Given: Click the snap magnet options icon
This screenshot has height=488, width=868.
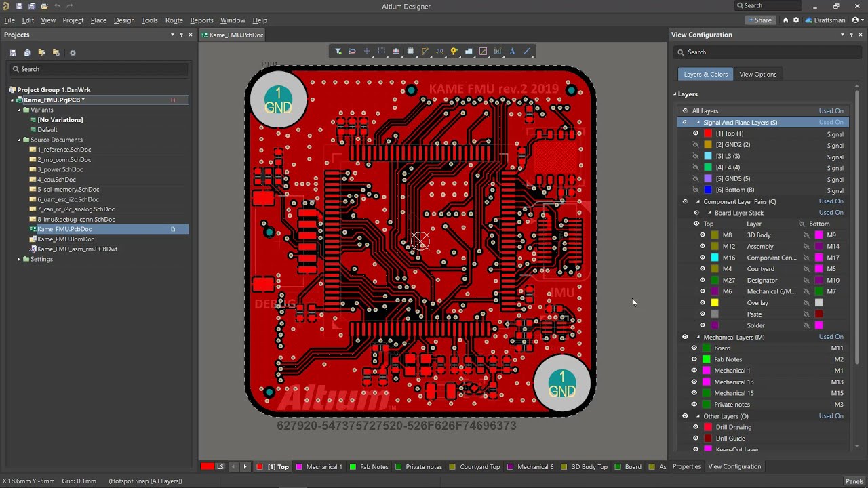Looking at the screenshot, I should 353,52.
